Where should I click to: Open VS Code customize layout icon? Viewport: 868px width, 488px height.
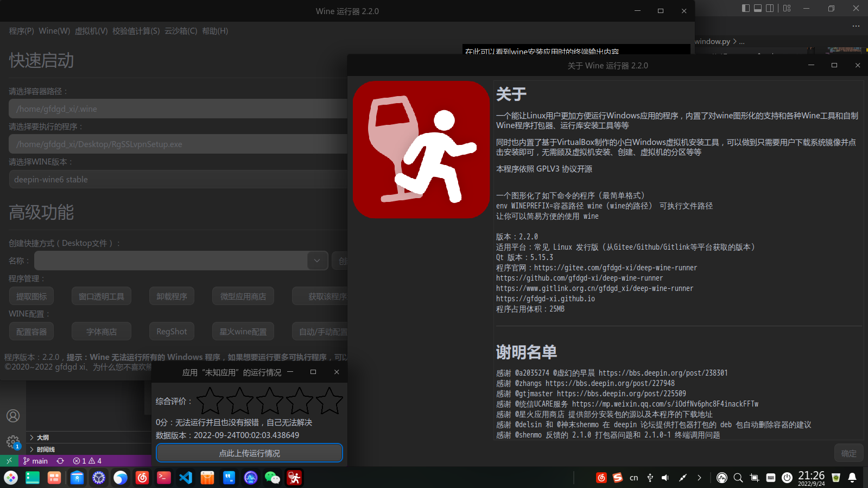(x=787, y=8)
